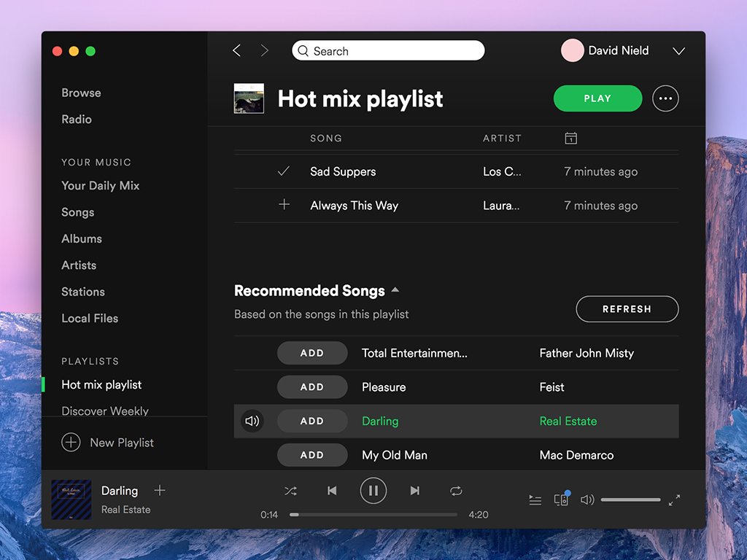Refresh the recommended songs list
This screenshot has height=560, width=747.
click(x=627, y=309)
